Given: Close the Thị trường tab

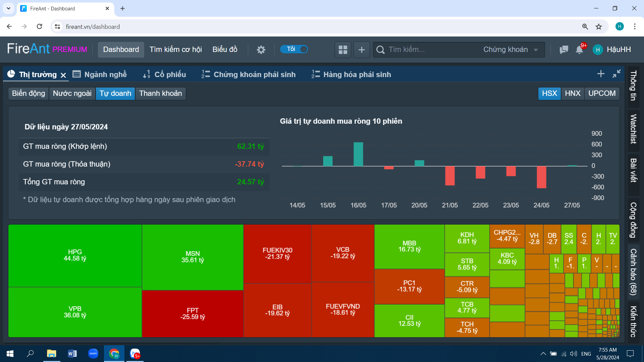Looking at the screenshot, I should click(63, 75).
